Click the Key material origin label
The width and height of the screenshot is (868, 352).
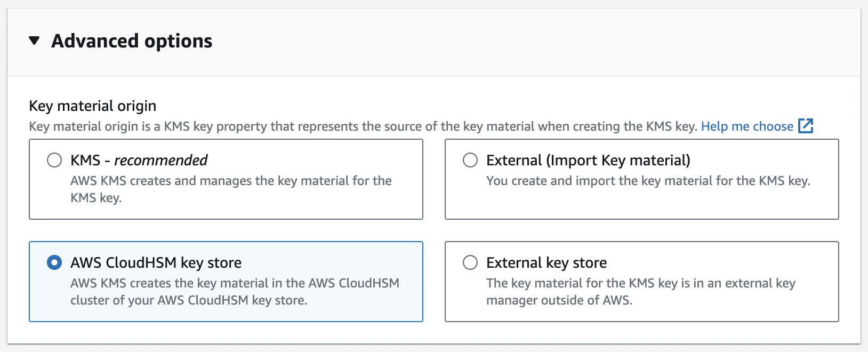pyautogui.click(x=93, y=106)
